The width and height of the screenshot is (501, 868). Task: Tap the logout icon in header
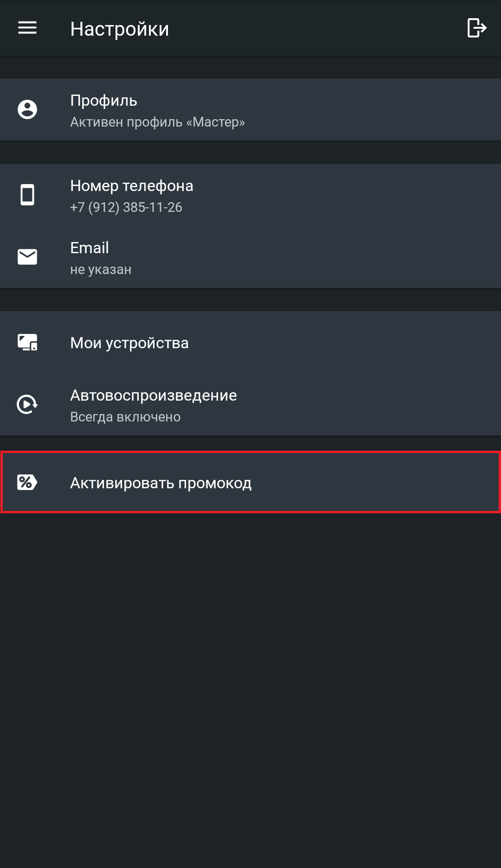click(x=476, y=28)
